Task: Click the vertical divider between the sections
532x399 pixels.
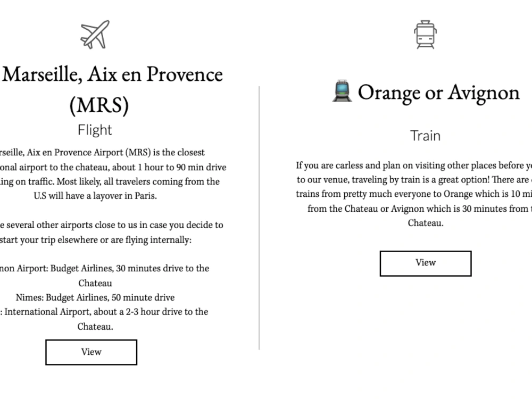Action: click(259, 218)
